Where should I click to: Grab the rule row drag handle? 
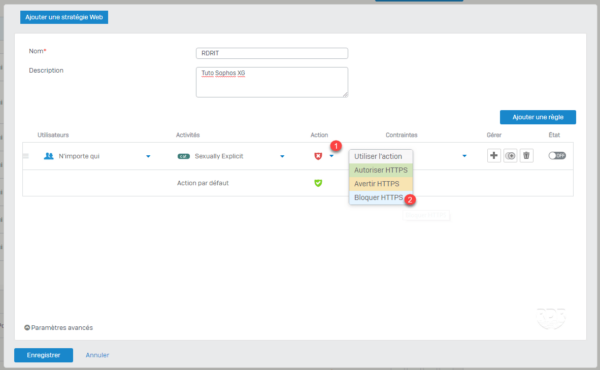[26, 156]
